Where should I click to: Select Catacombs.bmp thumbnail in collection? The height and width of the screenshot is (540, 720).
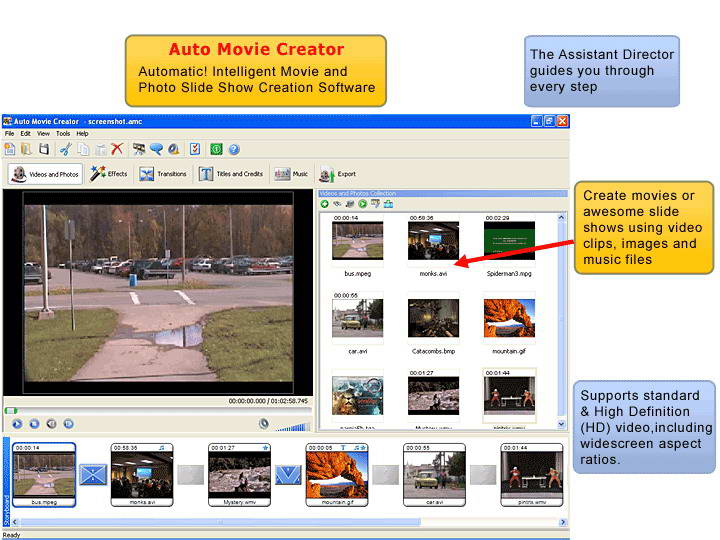(433, 318)
